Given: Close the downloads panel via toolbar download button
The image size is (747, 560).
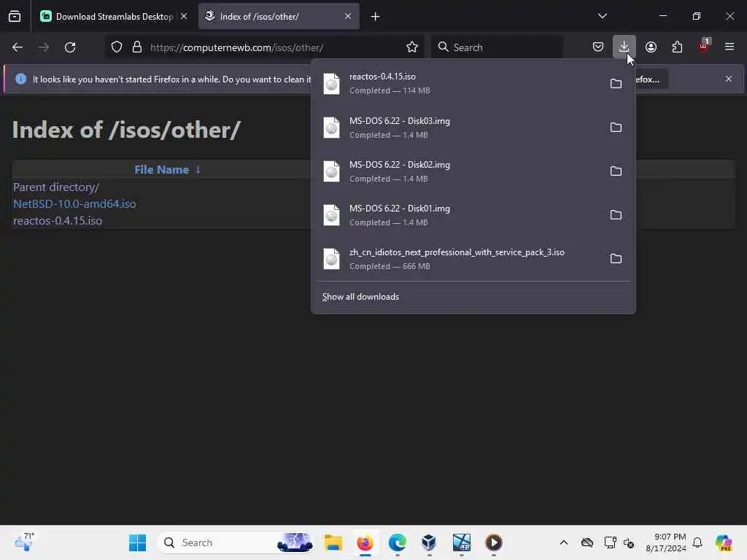Looking at the screenshot, I should click(624, 47).
